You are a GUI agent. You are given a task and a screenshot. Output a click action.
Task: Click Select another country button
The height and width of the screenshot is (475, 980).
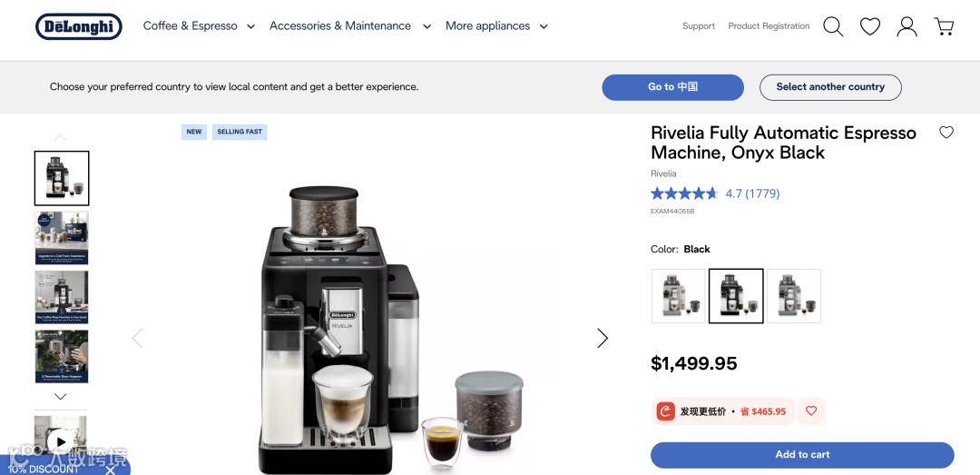click(830, 87)
